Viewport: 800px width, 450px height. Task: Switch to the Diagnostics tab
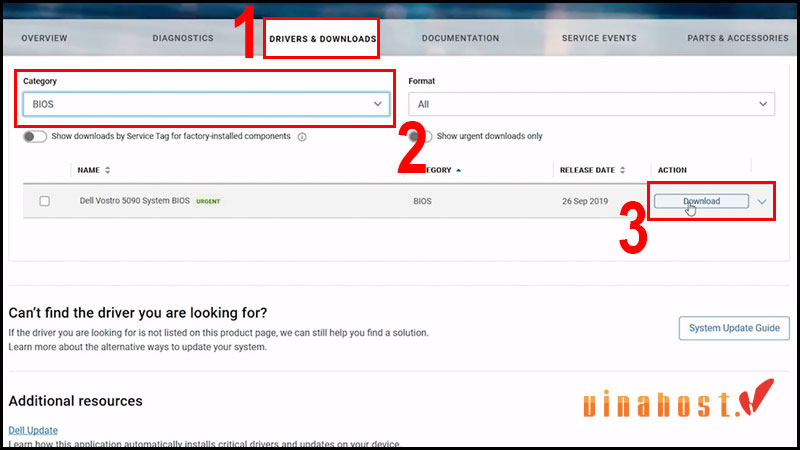tap(183, 38)
